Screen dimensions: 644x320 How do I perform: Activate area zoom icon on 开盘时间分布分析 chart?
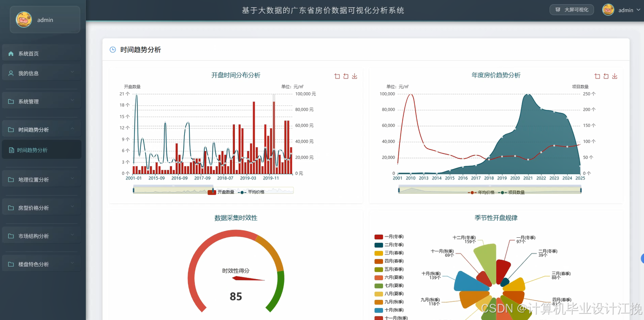(x=337, y=76)
